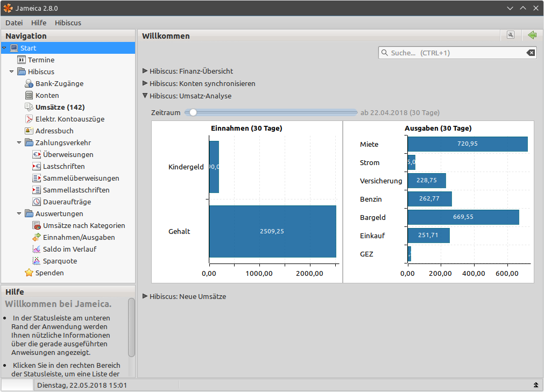Click the Zeitraum slider handle

[193, 112]
